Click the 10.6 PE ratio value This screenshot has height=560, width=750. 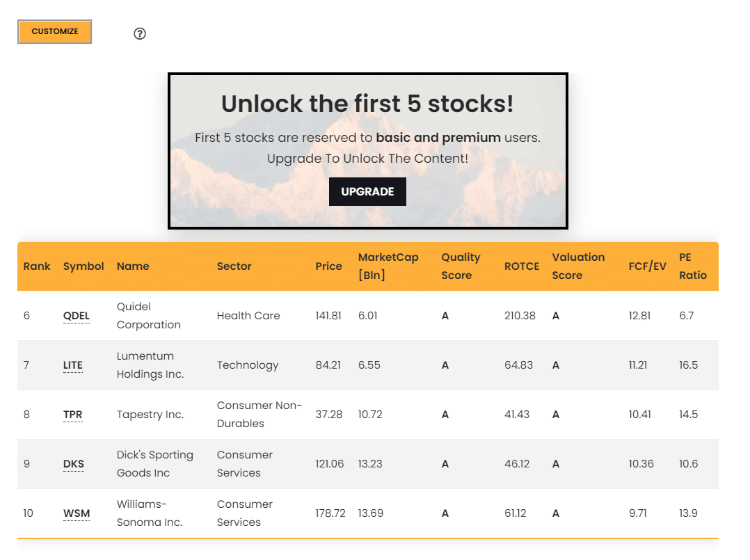[688, 464]
